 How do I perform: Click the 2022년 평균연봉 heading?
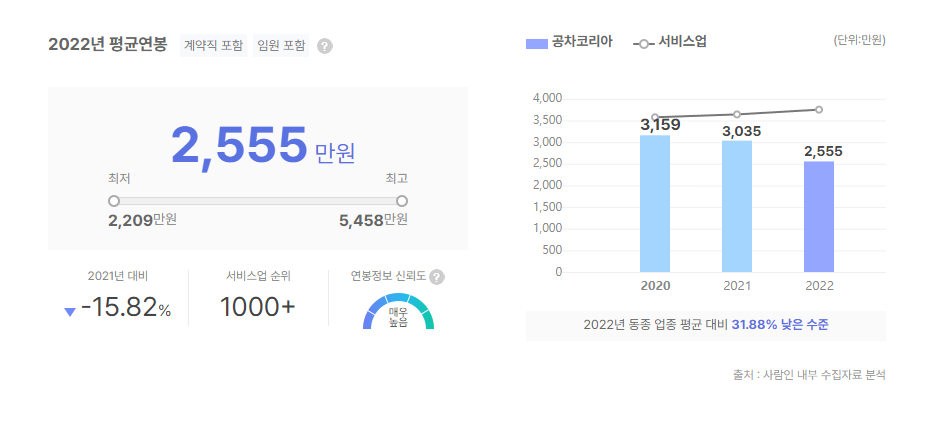coord(108,45)
